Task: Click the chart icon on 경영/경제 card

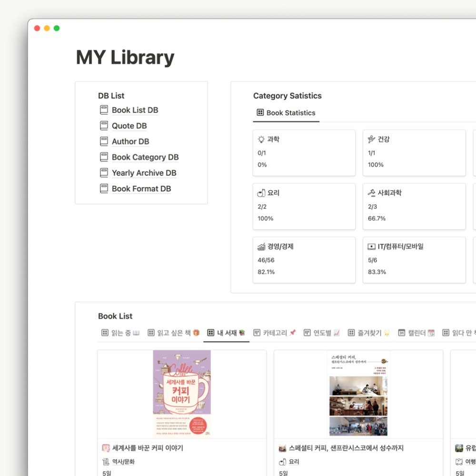Action: click(261, 247)
